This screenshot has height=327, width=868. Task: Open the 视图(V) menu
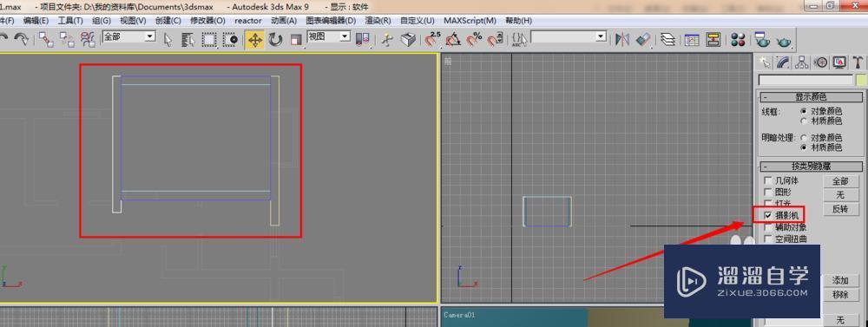[133, 21]
